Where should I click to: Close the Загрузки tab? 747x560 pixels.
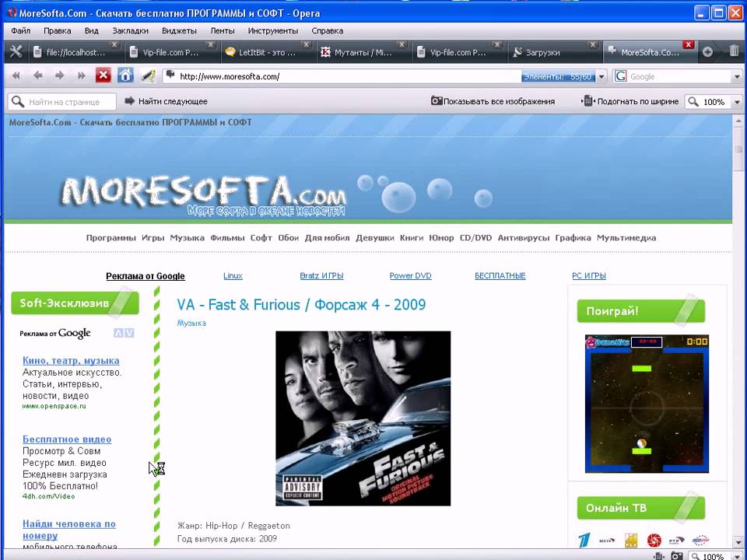coord(593,45)
